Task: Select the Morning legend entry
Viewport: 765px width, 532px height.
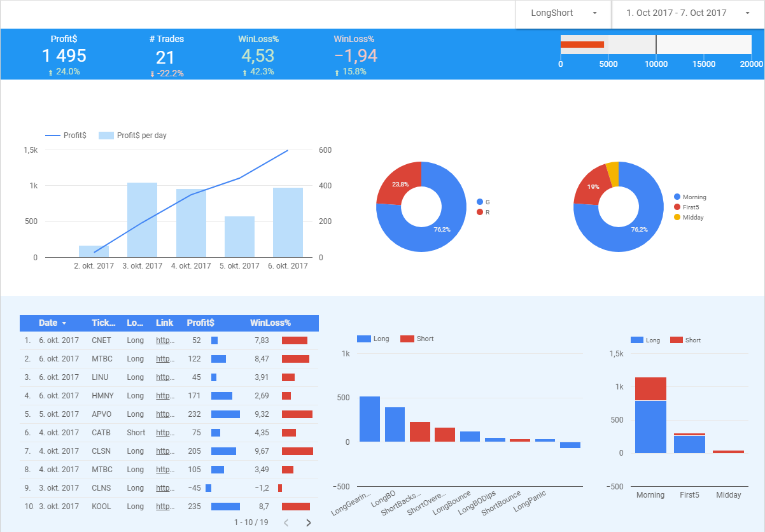Action: (690, 197)
